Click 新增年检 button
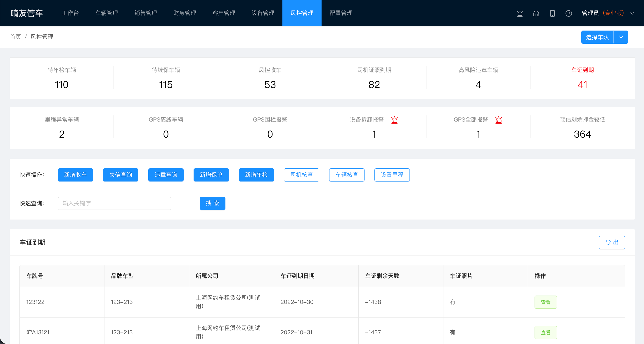 [x=256, y=175]
